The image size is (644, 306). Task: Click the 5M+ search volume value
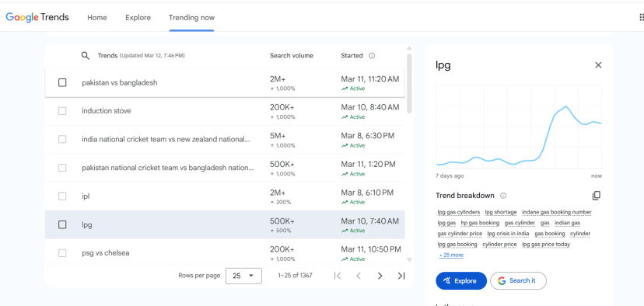[278, 136]
